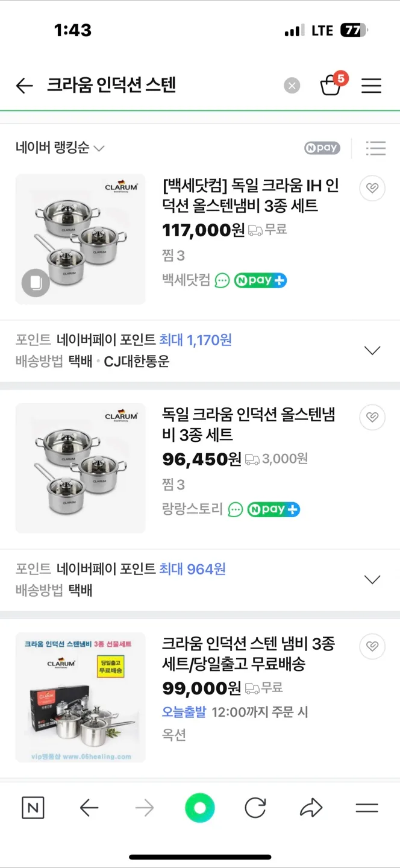400x868 pixels.
Task: Tap the green Naver circle button
Action: pos(200,808)
